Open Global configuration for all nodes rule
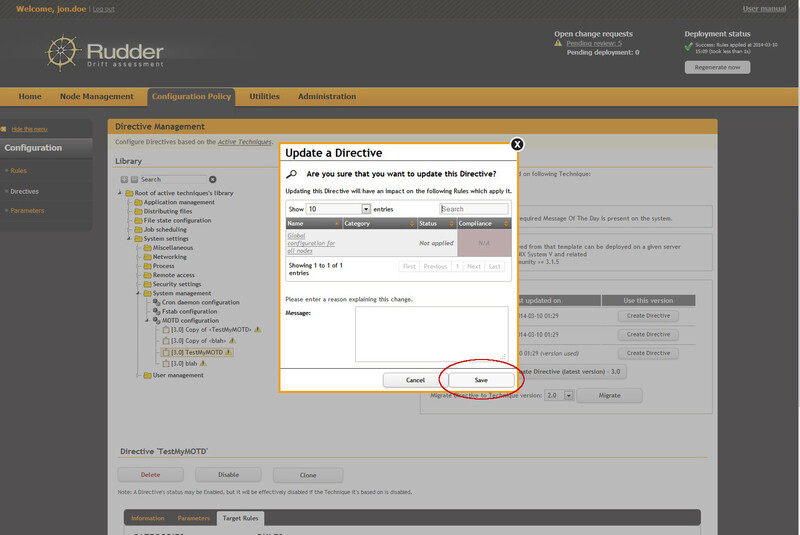 [x=311, y=243]
